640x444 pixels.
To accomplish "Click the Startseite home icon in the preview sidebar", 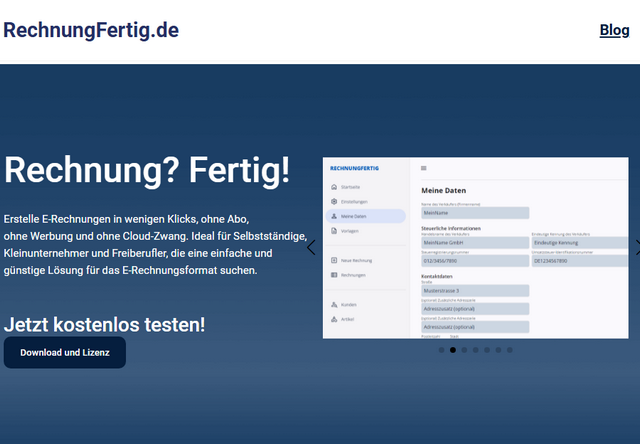I will pyautogui.click(x=334, y=187).
